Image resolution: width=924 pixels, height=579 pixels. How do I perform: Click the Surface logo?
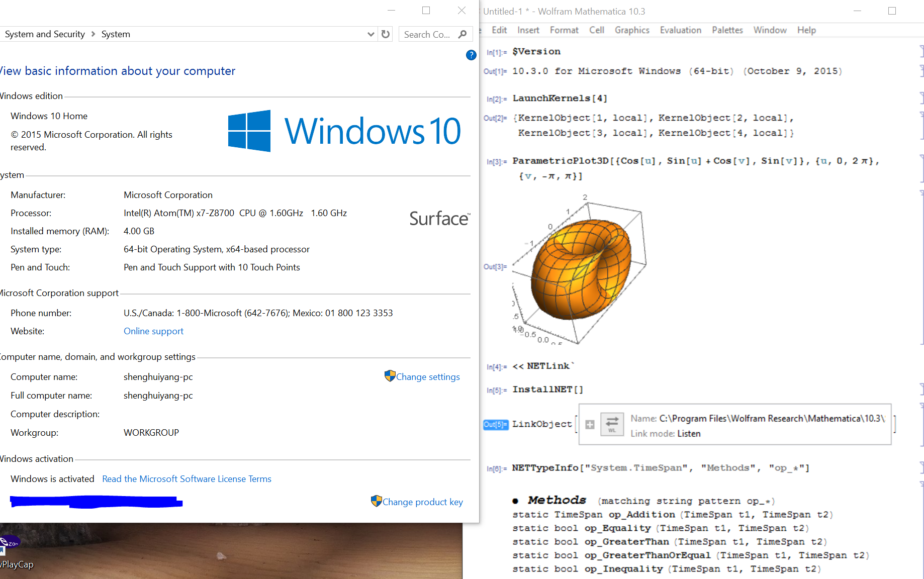[x=440, y=219]
